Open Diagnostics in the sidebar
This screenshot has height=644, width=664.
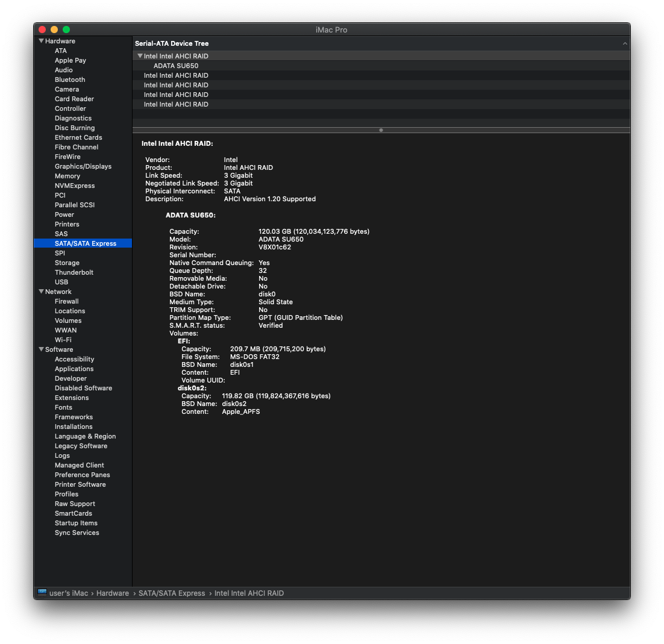73,118
